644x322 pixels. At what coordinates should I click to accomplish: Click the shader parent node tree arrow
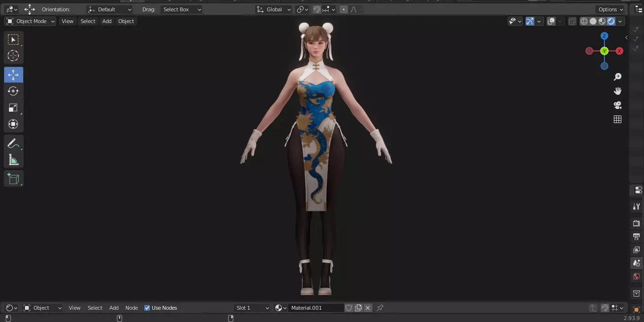(593, 308)
